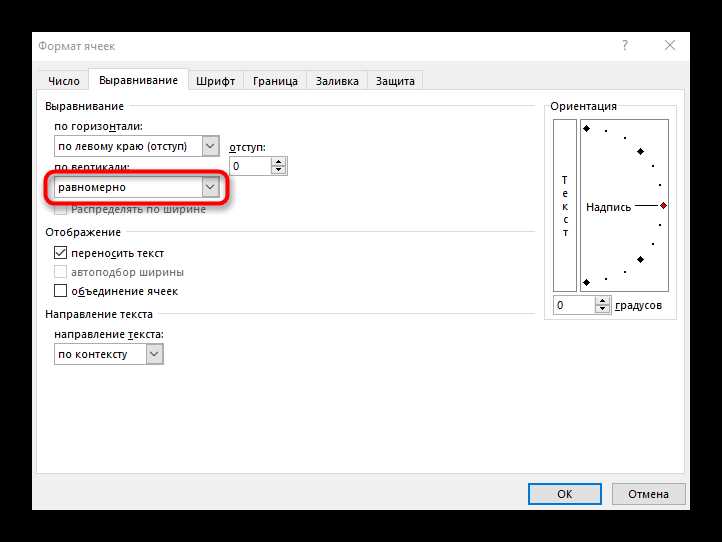The height and width of the screenshot is (542, 722).
Task: Click the degrees value field
Action: (x=574, y=305)
